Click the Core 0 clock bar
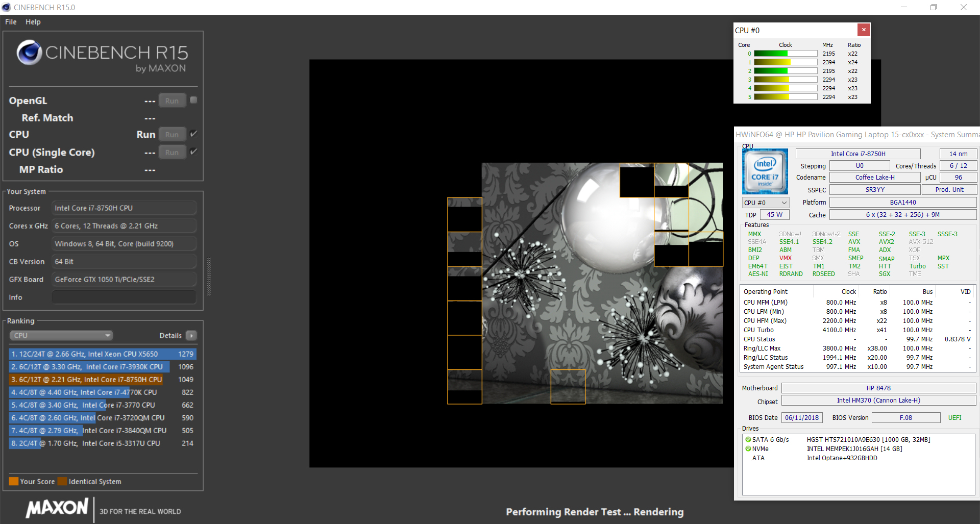The height and width of the screenshot is (524, 980). click(x=786, y=54)
